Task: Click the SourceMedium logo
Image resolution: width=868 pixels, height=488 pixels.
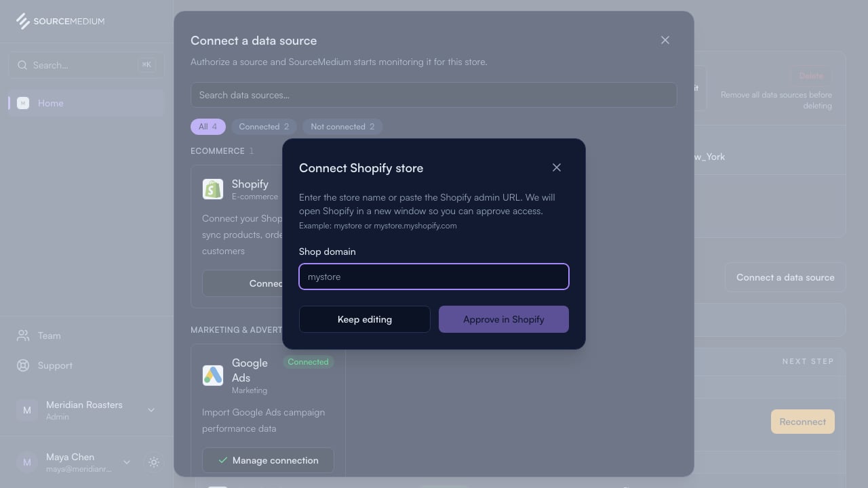Action: pos(60,21)
